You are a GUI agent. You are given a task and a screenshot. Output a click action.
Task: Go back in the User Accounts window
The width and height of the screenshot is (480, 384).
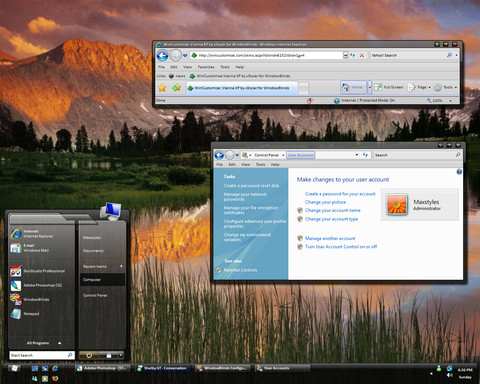(219, 155)
